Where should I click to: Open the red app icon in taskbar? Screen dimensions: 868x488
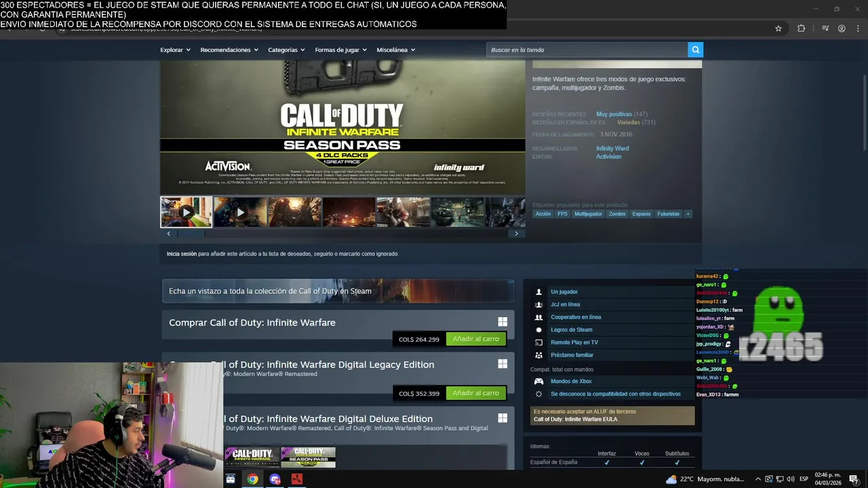click(x=296, y=479)
